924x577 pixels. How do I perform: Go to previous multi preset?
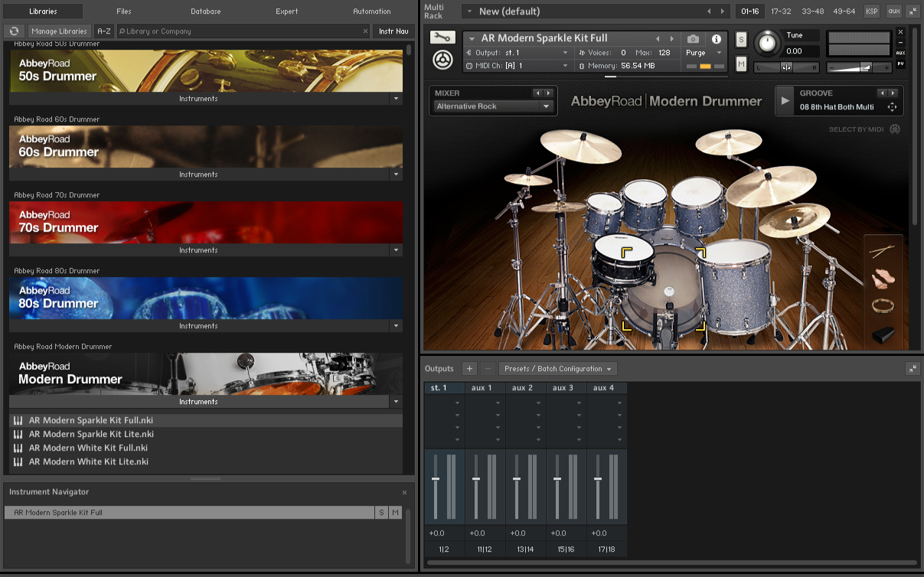pos(709,11)
